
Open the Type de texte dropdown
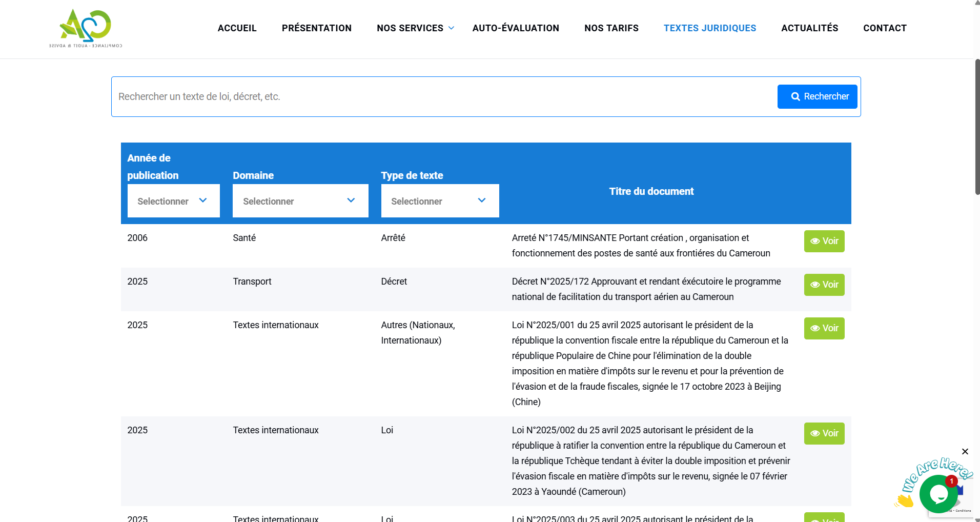pyautogui.click(x=440, y=201)
